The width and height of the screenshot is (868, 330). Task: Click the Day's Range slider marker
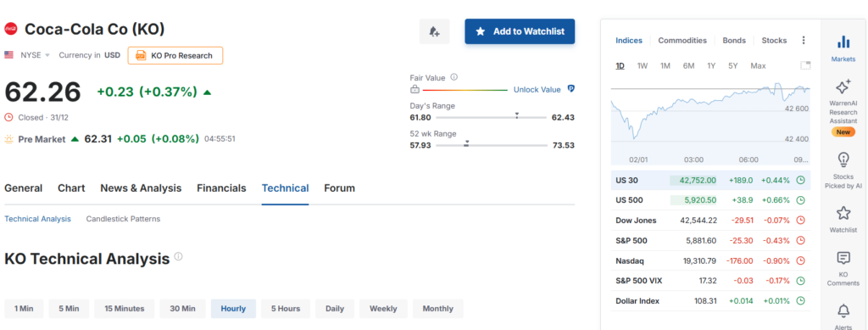tap(516, 115)
